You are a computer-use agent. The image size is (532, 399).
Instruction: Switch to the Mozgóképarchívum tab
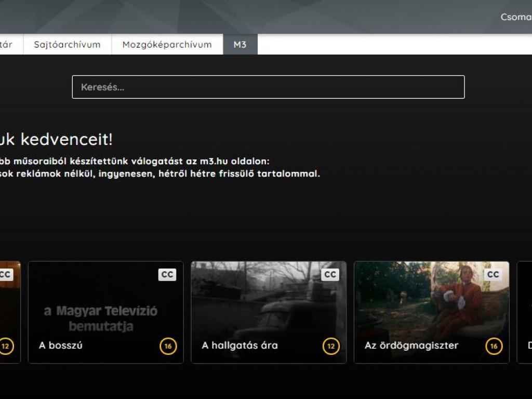167,45
